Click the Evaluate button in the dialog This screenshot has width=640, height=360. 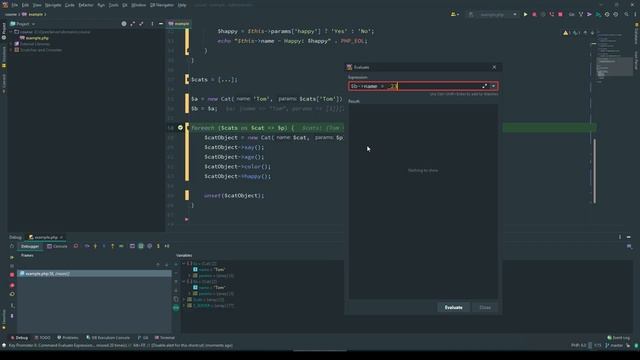click(453, 307)
